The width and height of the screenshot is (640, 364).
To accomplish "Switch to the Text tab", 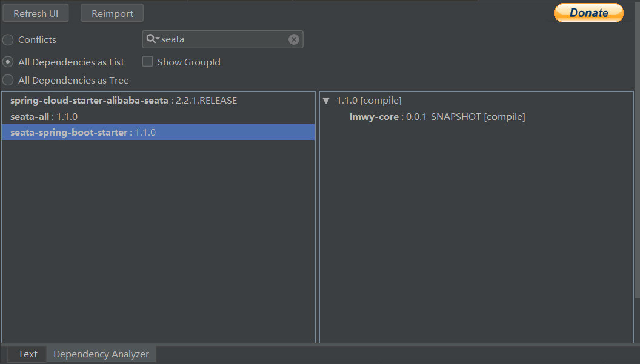I will click(x=27, y=354).
